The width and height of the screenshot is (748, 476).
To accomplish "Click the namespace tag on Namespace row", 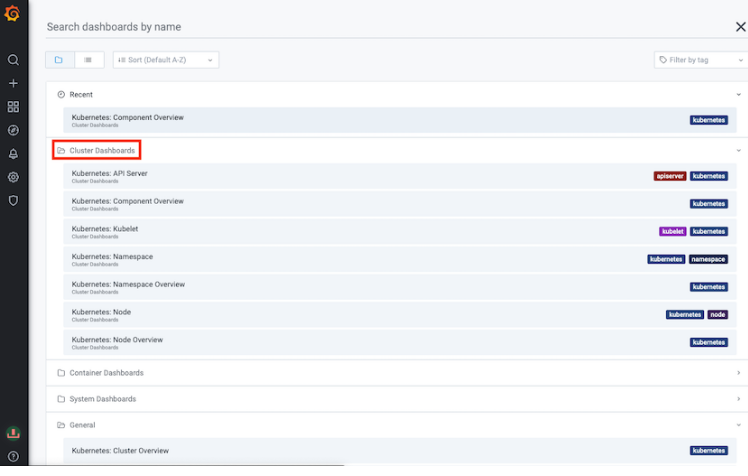I will (708, 259).
